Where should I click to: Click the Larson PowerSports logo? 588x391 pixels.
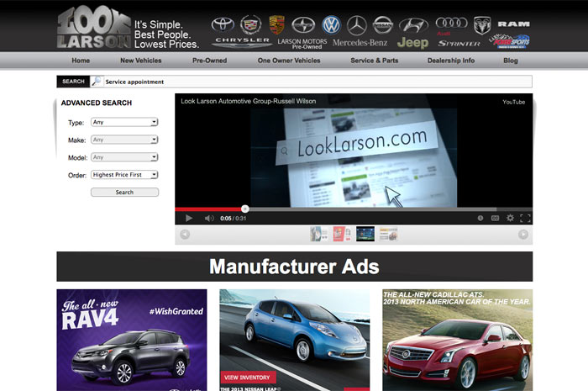tap(509, 41)
